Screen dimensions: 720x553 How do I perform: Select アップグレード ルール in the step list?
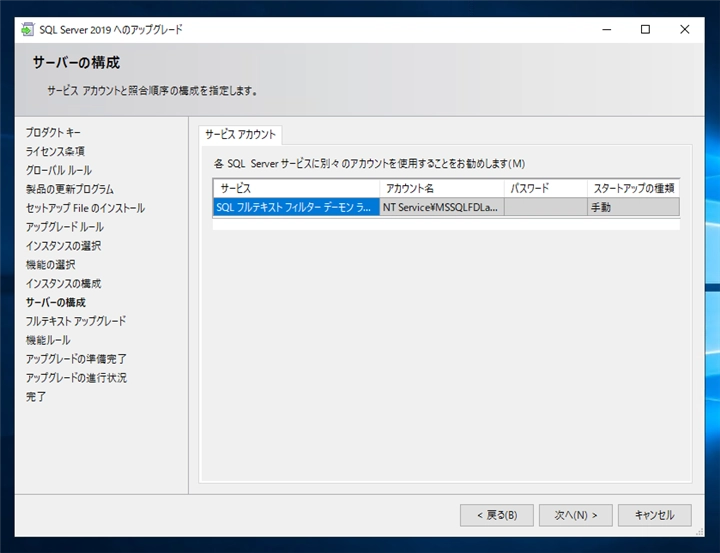[65, 227]
